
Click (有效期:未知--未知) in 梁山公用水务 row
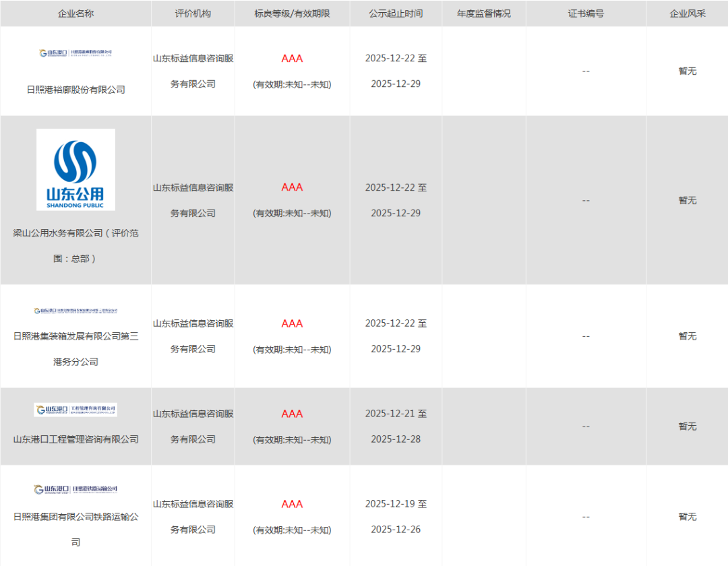click(x=292, y=214)
